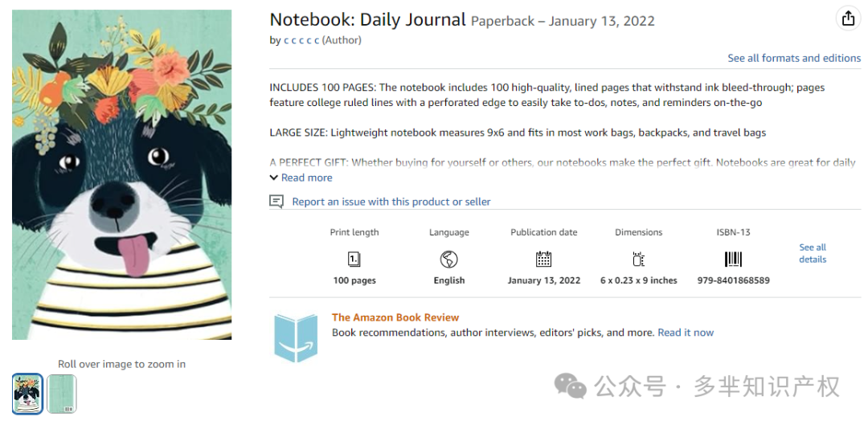Open Report an issue with this product
The height and width of the screenshot is (421, 868).
(391, 202)
